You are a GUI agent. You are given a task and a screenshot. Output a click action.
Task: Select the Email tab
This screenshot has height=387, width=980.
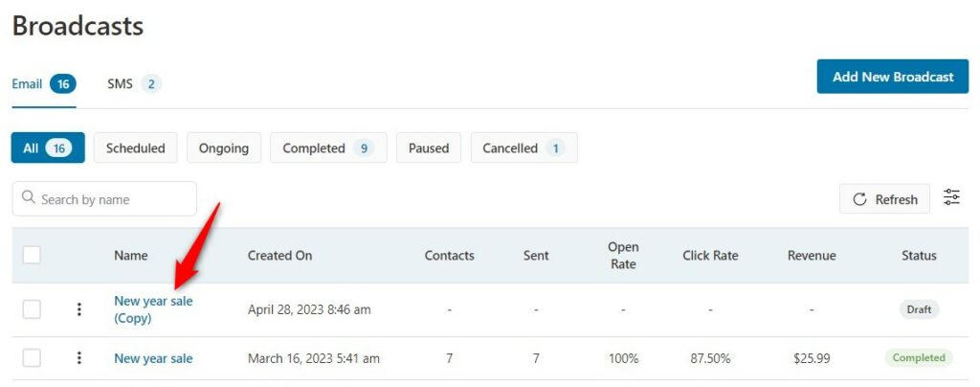point(44,83)
